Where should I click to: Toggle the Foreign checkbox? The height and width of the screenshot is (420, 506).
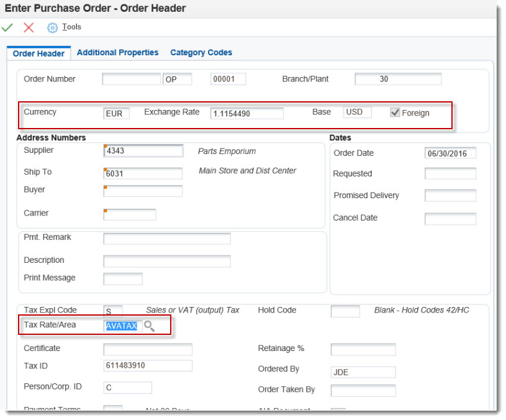point(395,112)
